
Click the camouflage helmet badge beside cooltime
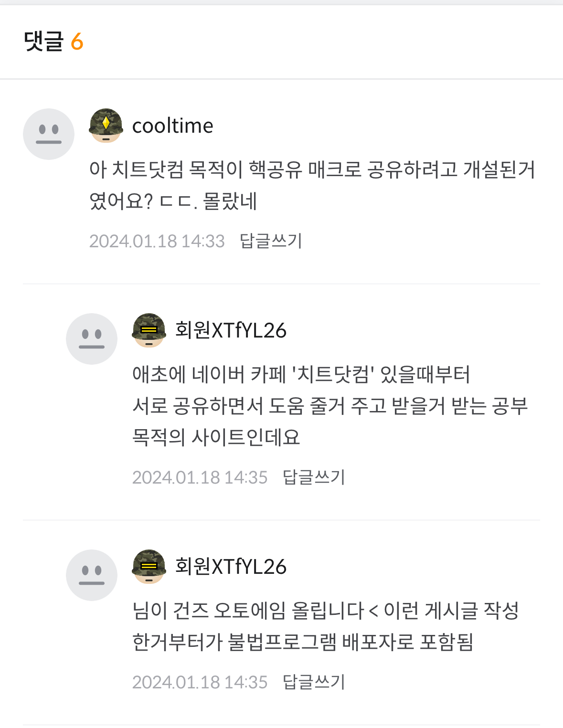(106, 126)
